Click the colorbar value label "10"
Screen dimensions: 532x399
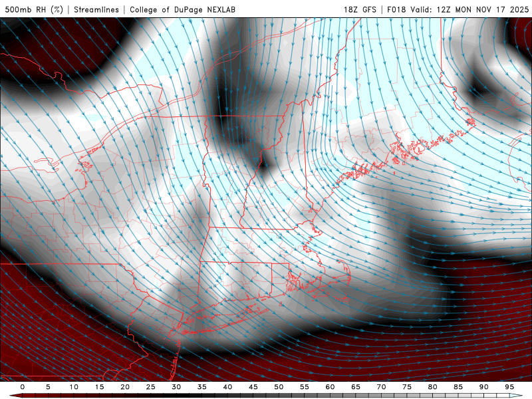point(74,387)
